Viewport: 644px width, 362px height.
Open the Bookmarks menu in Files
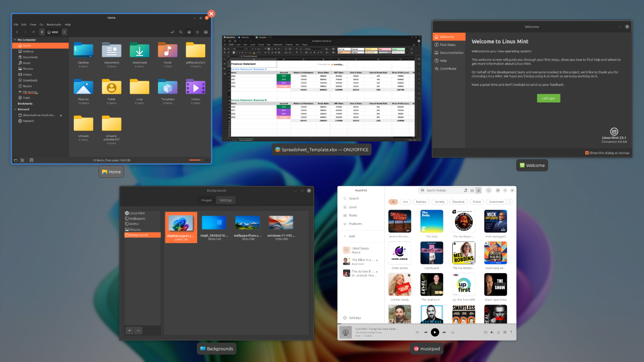point(54,25)
